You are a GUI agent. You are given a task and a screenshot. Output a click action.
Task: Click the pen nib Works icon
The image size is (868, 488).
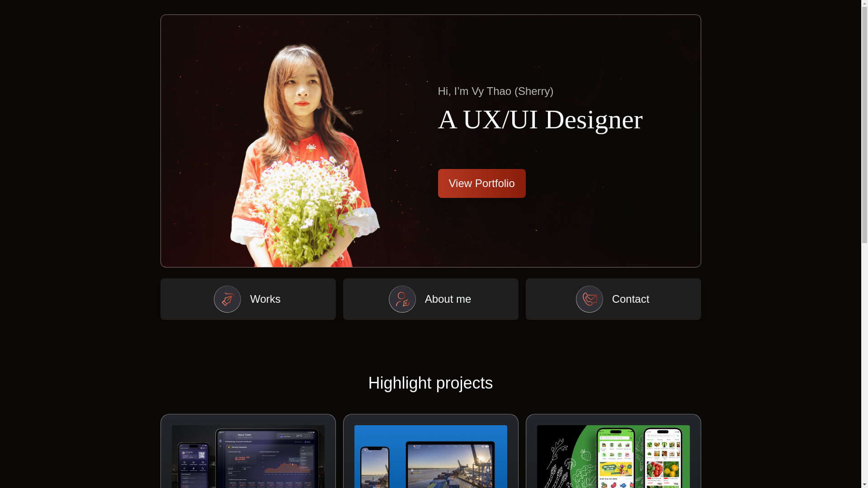pyautogui.click(x=227, y=299)
